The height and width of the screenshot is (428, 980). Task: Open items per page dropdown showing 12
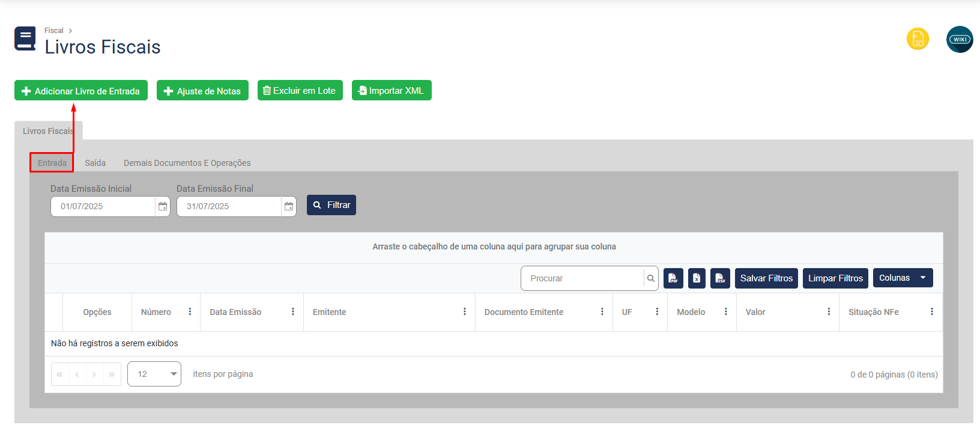point(154,374)
